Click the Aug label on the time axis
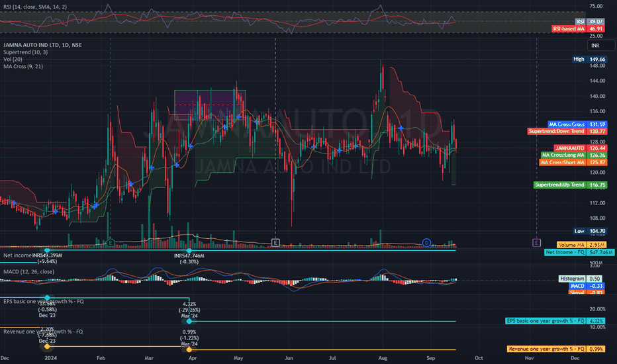 (x=383, y=359)
